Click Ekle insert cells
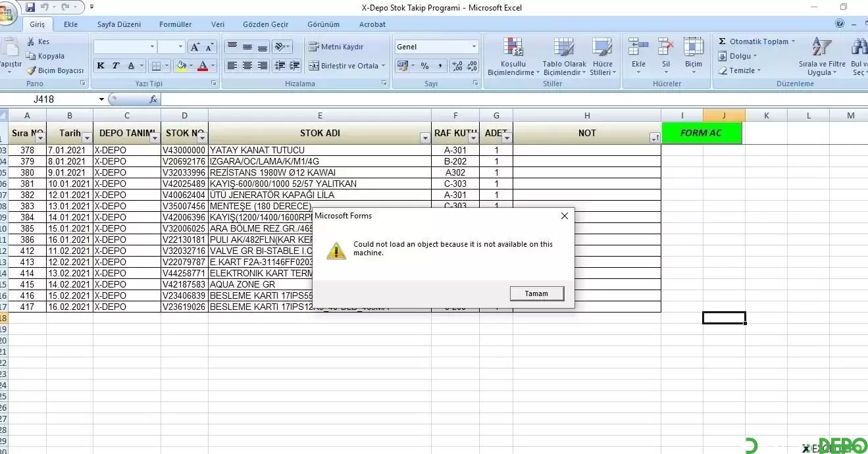The width and height of the screenshot is (868, 454). pyautogui.click(x=638, y=56)
